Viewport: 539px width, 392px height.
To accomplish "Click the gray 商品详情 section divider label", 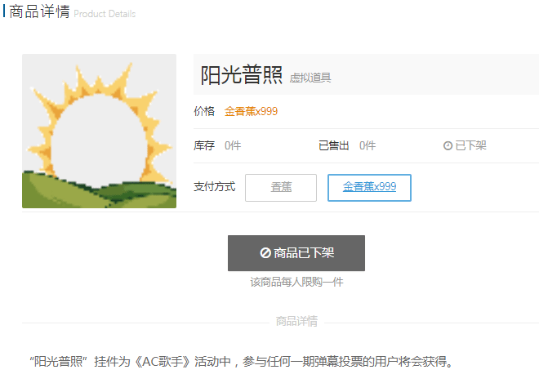I will point(296,321).
